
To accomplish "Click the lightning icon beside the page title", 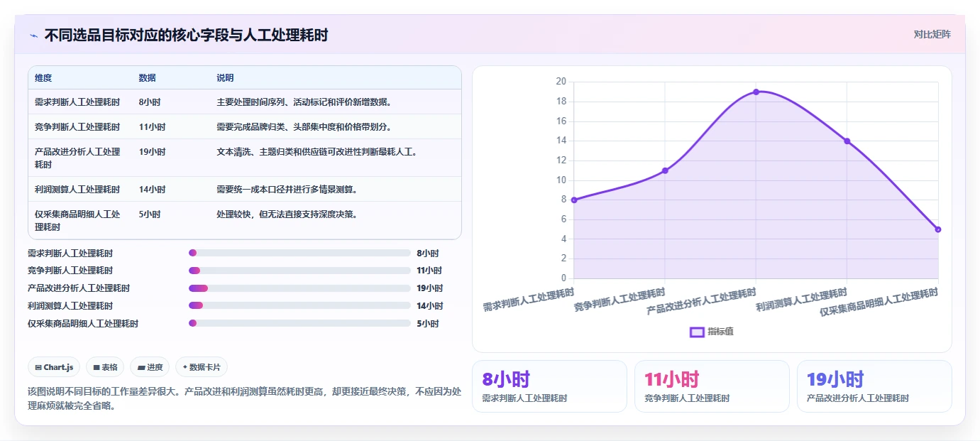I will (x=33, y=36).
